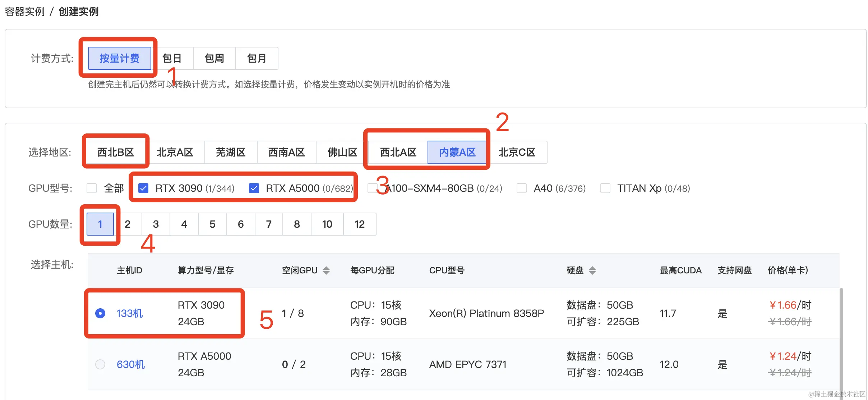The width and height of the screenshot is (868, 400).
Task: Set GPU count to 12
Action: (359, 224)
